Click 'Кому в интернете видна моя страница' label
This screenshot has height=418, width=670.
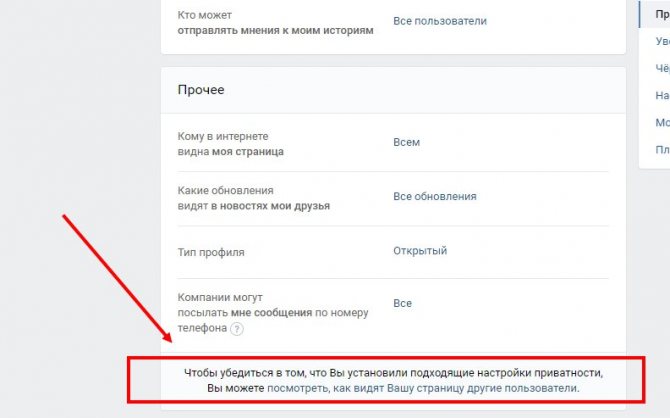(230, 143)
